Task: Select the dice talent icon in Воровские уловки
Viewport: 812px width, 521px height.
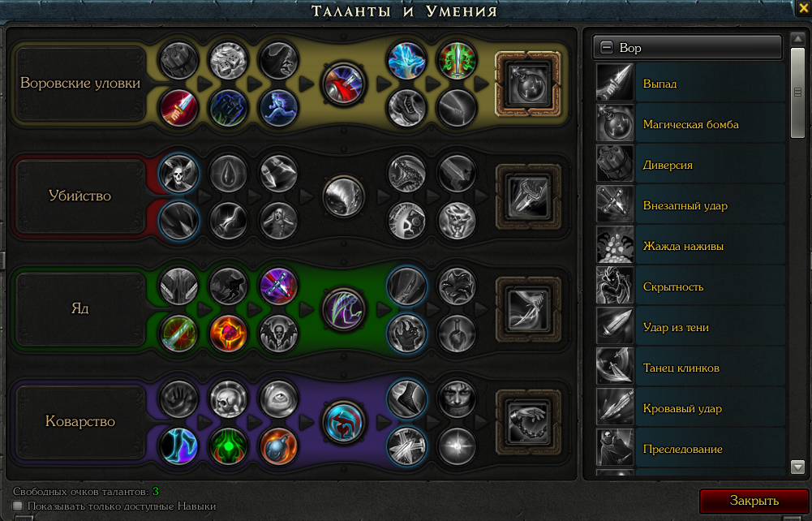Action: coord(229,61)
